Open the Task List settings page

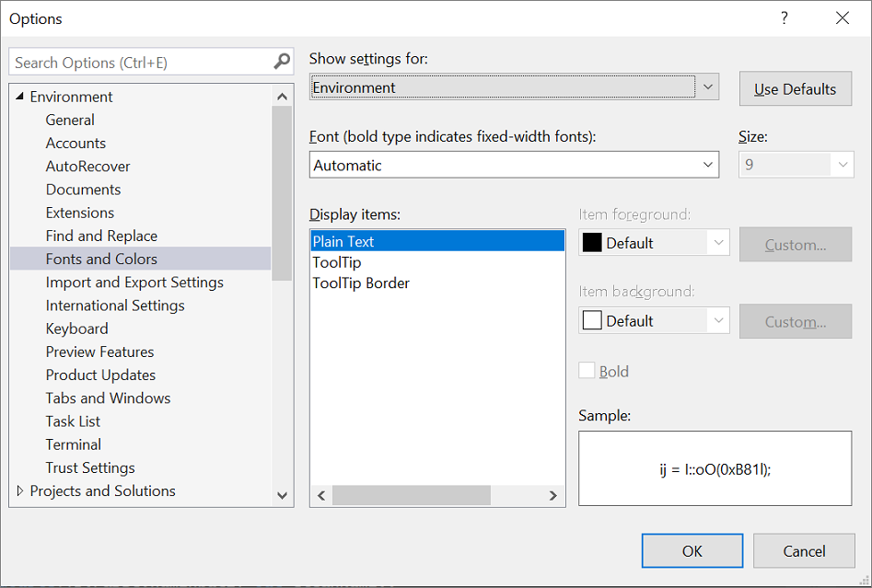(x=73, y=421)
